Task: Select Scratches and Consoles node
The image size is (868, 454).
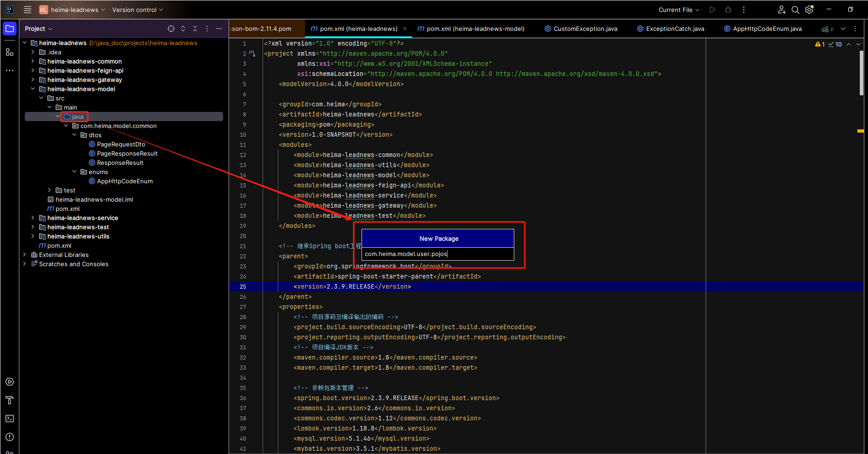Action: [74, 264]
